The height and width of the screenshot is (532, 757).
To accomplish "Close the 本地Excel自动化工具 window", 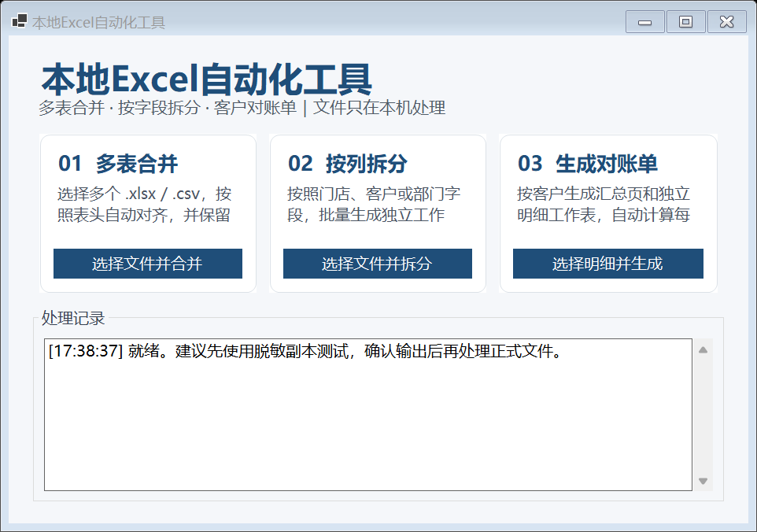I will 726,22.
